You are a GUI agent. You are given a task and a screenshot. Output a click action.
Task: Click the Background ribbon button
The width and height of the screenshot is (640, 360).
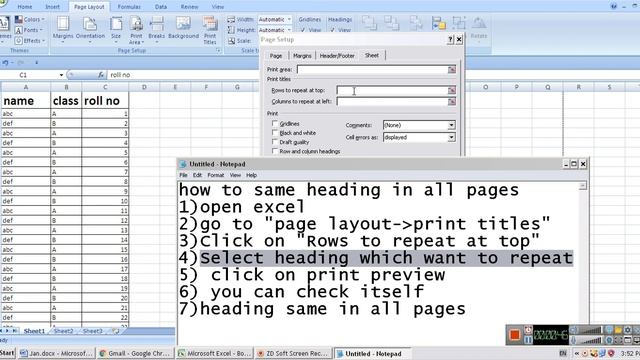(183, 29)
